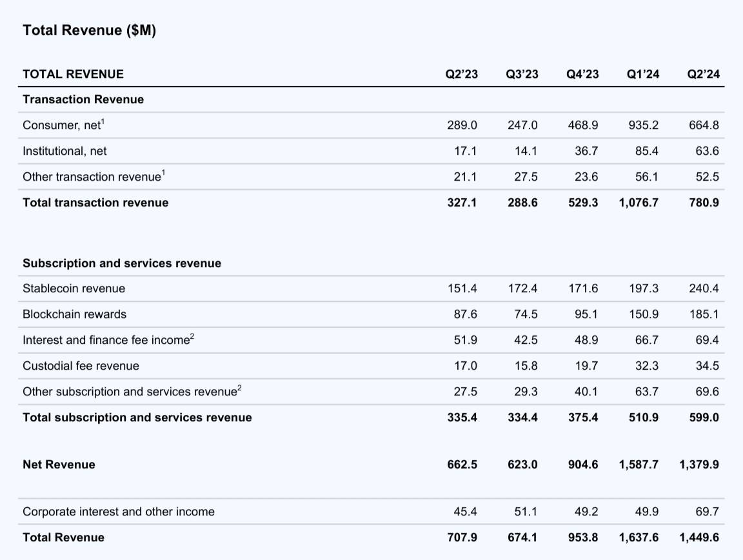Select the Q2'24 column header
This screenshot has width=743, height=560.
coord(704,74)
